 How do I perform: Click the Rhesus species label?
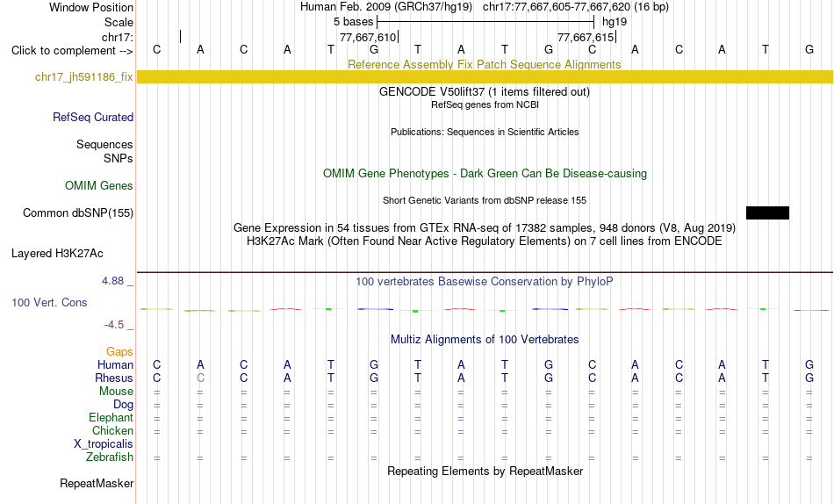(114, 378)
